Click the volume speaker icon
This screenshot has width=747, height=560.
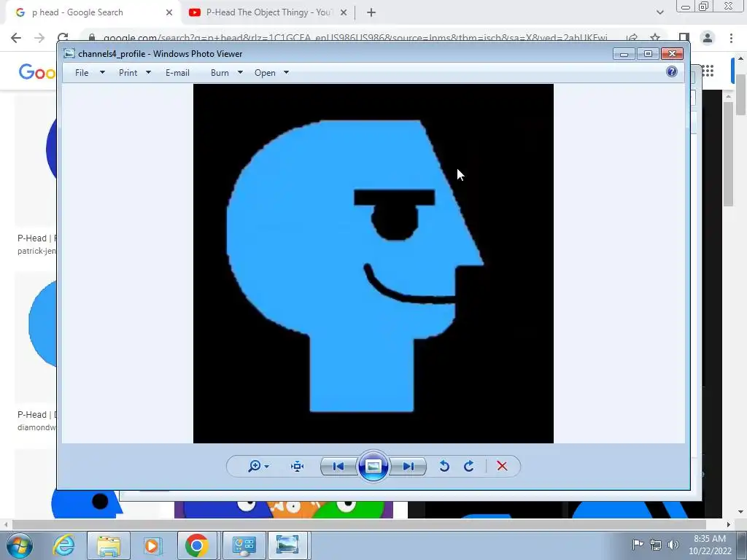tap(673, 544)
